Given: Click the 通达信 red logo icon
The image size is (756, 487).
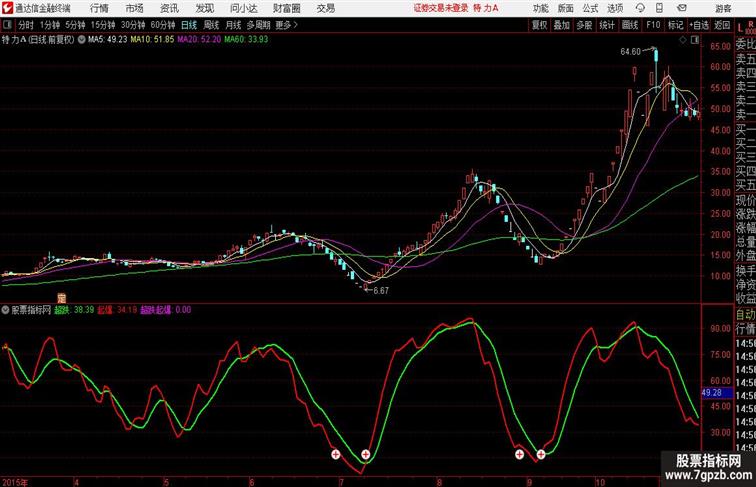Looking at the screenshot, I should (7, 8).
